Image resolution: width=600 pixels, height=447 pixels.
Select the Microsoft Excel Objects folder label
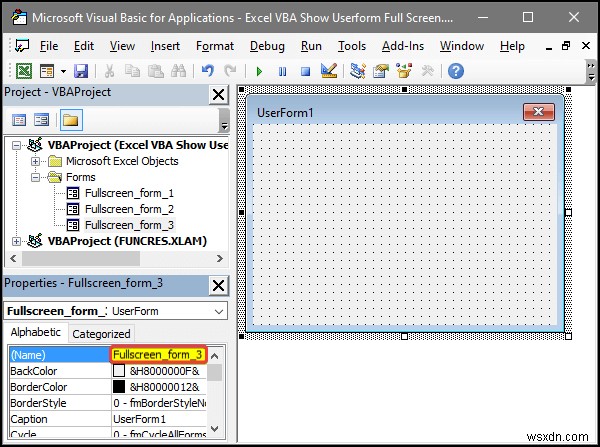tap(122, 162)
